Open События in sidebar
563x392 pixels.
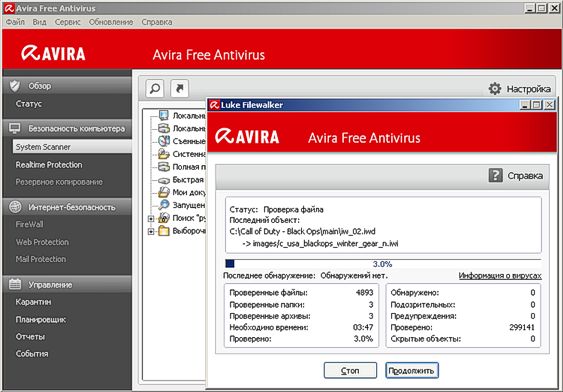tap(32, 354)
